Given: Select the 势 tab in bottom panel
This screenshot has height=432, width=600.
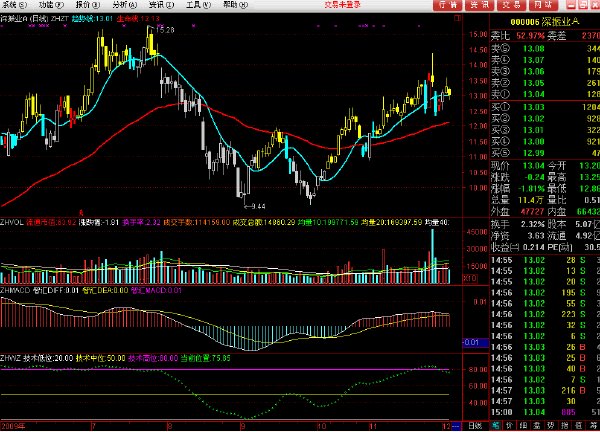Looking at the screenshot, I should (x=551, y=425).
